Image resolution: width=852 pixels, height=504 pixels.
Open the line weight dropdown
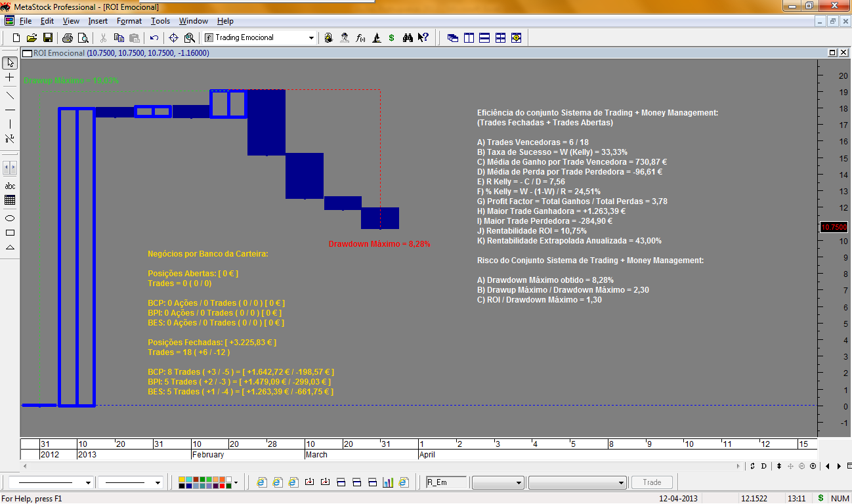tap(158, 482)
